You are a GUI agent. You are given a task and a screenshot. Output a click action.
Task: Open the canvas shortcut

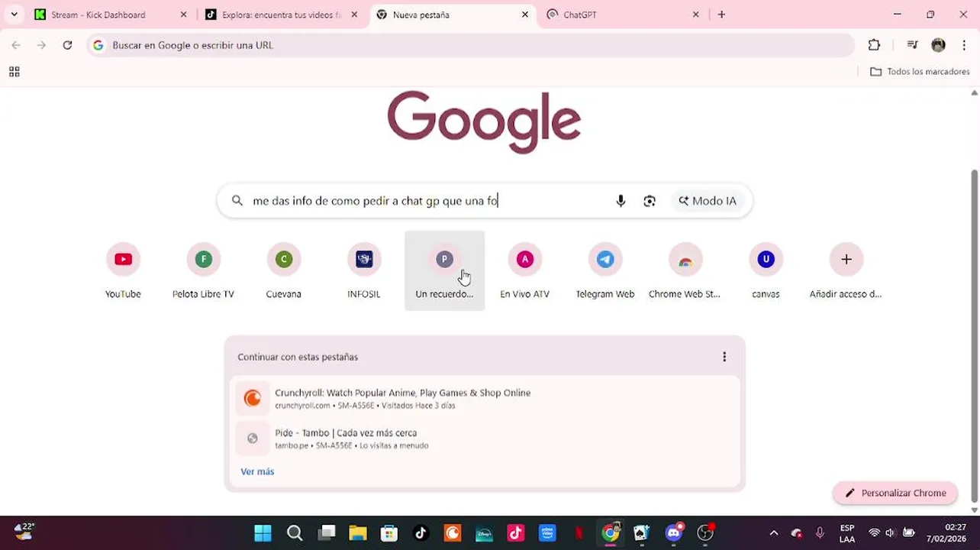[x=766, y=270]
